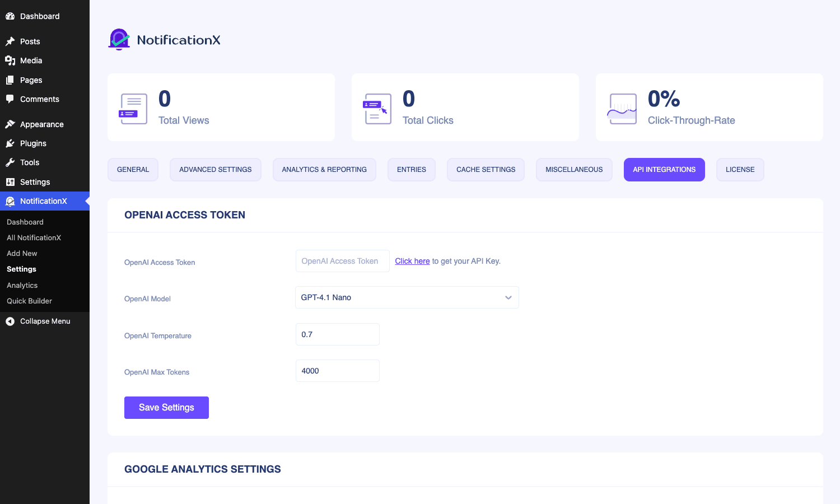Open Analytics under NotificationX
This screenshot has height=504, width=840.
click(x=22, y=285)
